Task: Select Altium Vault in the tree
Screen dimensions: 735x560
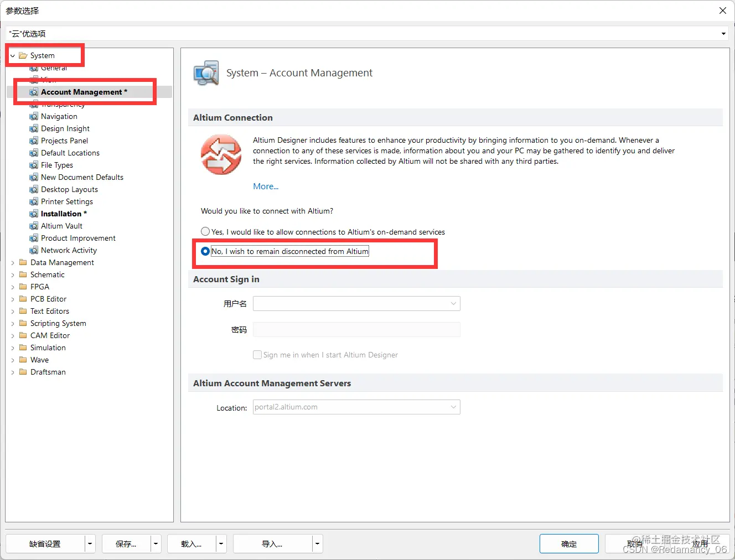Action: 61,226
